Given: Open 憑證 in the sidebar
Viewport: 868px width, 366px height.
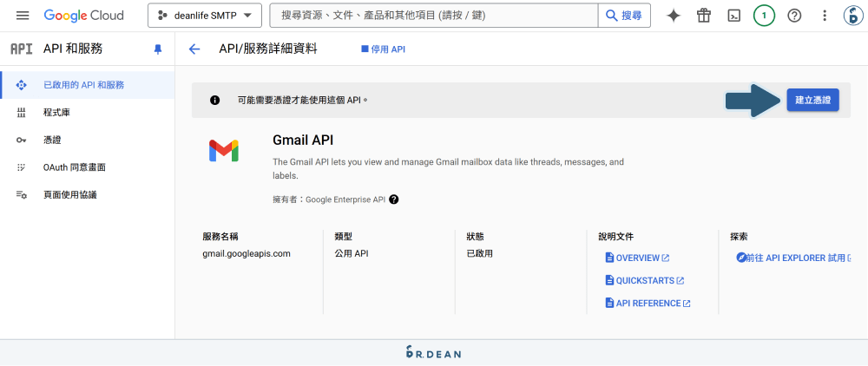Looking at the screenshot, I should 88,140.
